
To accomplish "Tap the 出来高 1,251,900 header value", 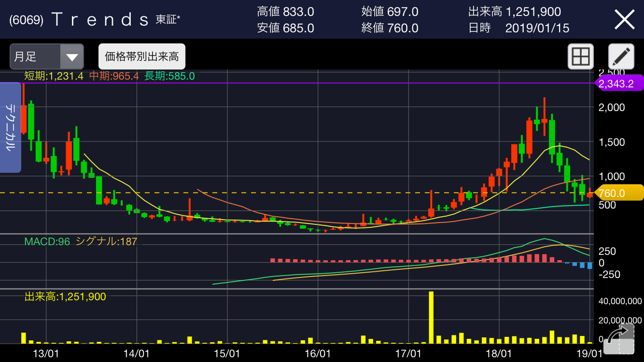I will tap(515, 12).
